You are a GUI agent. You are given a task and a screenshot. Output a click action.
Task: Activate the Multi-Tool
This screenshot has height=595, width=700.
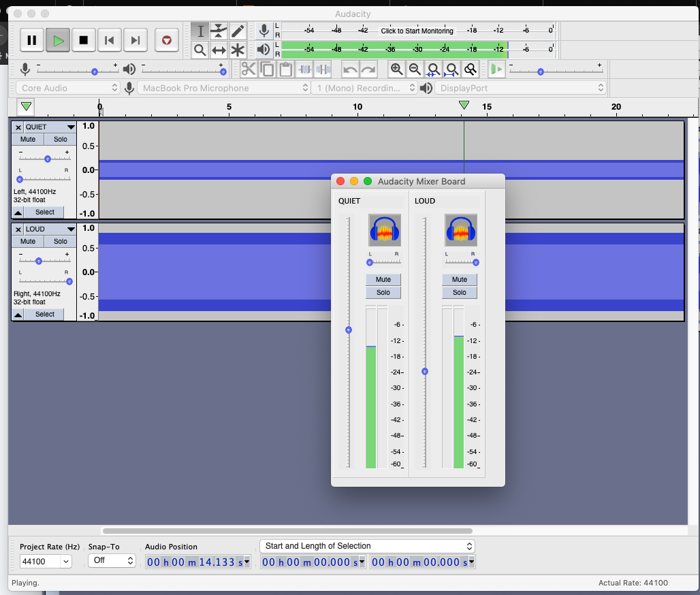pos(238,50)
